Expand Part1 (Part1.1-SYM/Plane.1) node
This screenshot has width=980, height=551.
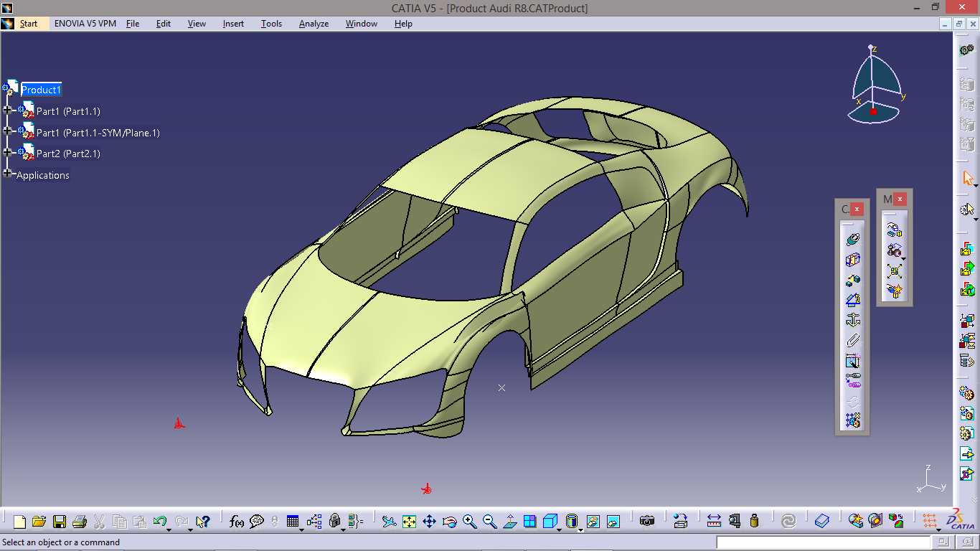[8, 131]
